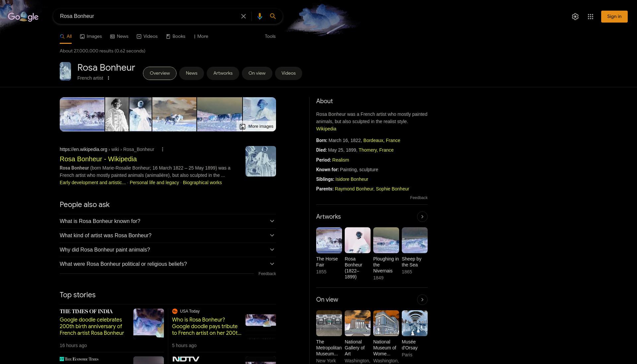Open Metropolitan Museum thumbnail
The image size is (637, 364).
pyautogui.click(x=329, y=323)
